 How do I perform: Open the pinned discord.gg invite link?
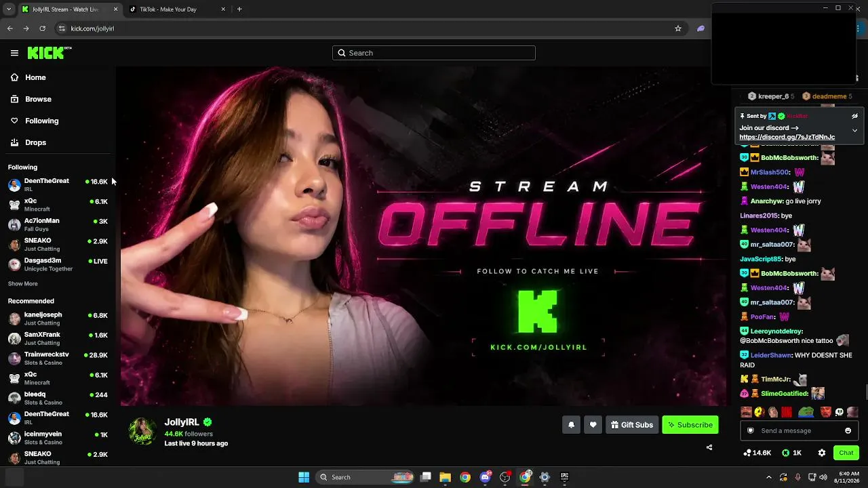click(787, 137)
